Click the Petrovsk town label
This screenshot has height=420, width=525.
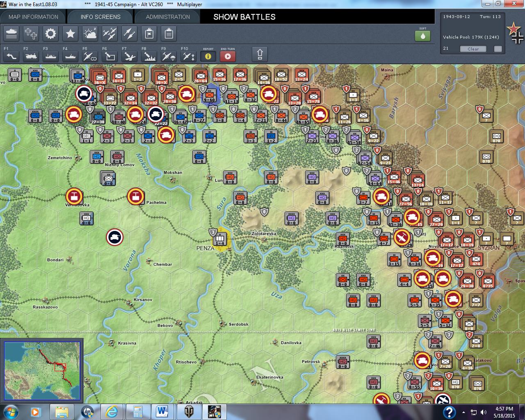(311, 361)
